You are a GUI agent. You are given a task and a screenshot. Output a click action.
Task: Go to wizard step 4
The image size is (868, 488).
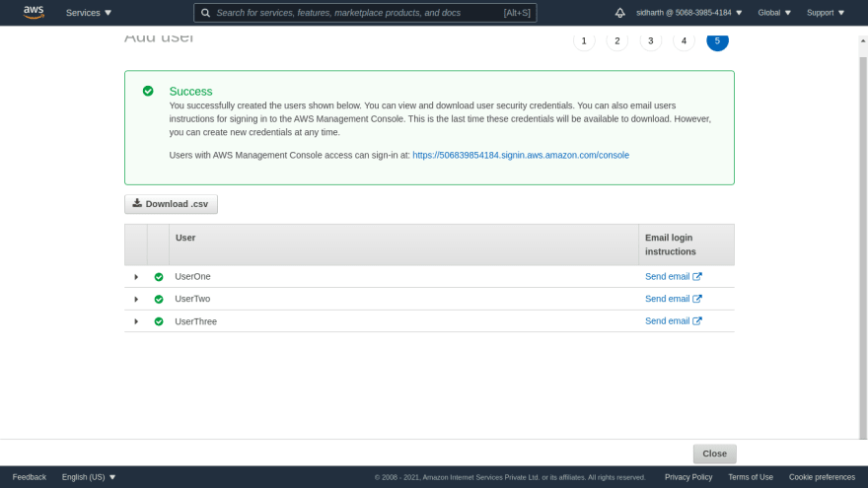point(684,40)
